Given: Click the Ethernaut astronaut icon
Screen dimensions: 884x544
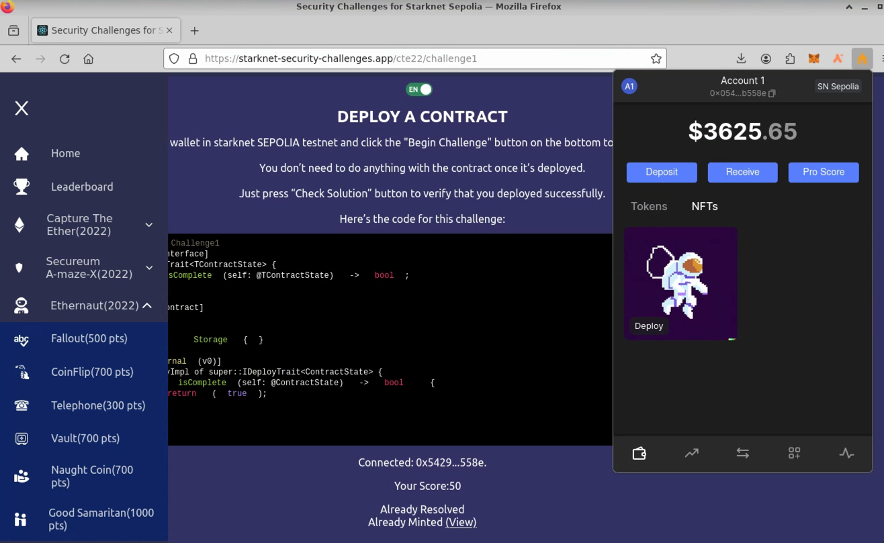Looking at the screenshot, I should (21, 306).
